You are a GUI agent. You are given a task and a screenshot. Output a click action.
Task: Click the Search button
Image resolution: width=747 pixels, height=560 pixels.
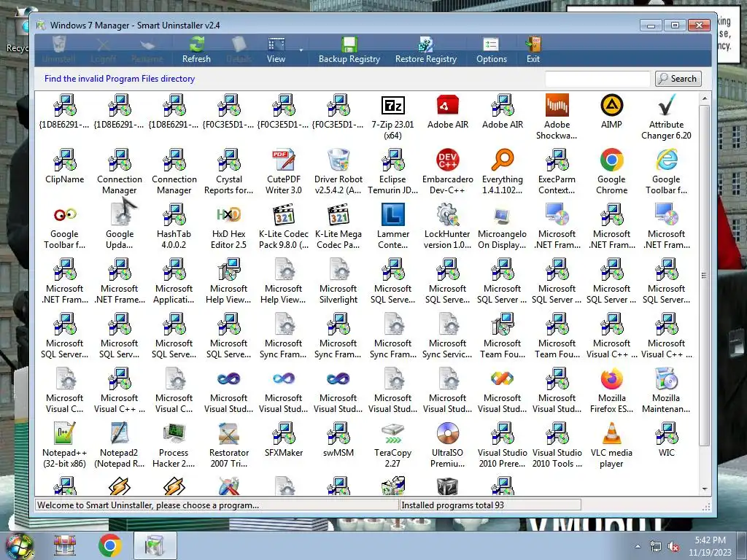pos(678,79)
